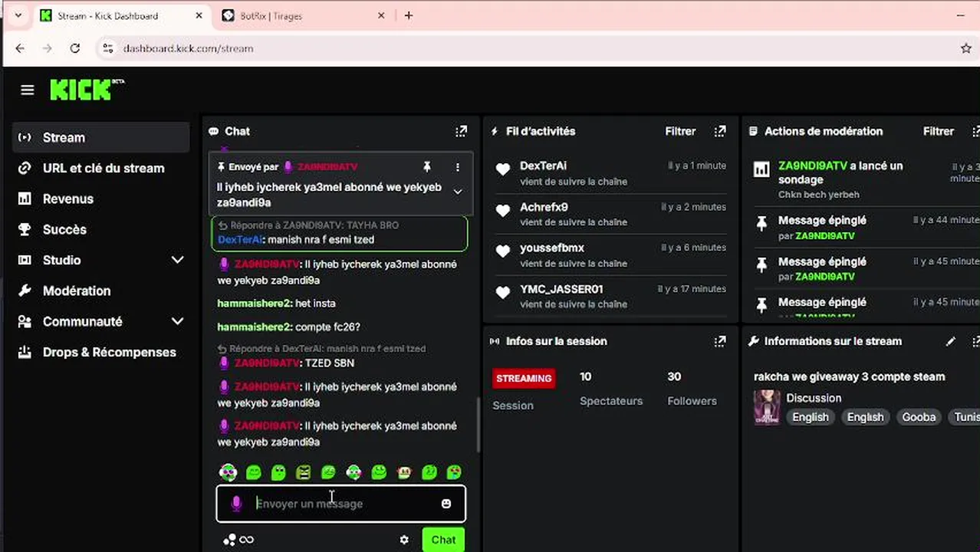This screenshot has height=552, width=980.
Task: Open the emoji picker in message box
Action: tap(446, 504)
